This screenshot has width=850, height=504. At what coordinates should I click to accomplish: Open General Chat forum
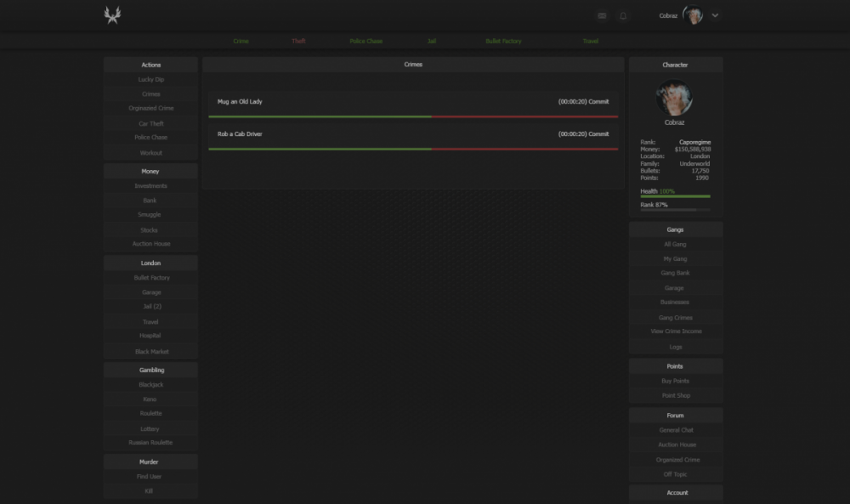click(x=676, y=430)
